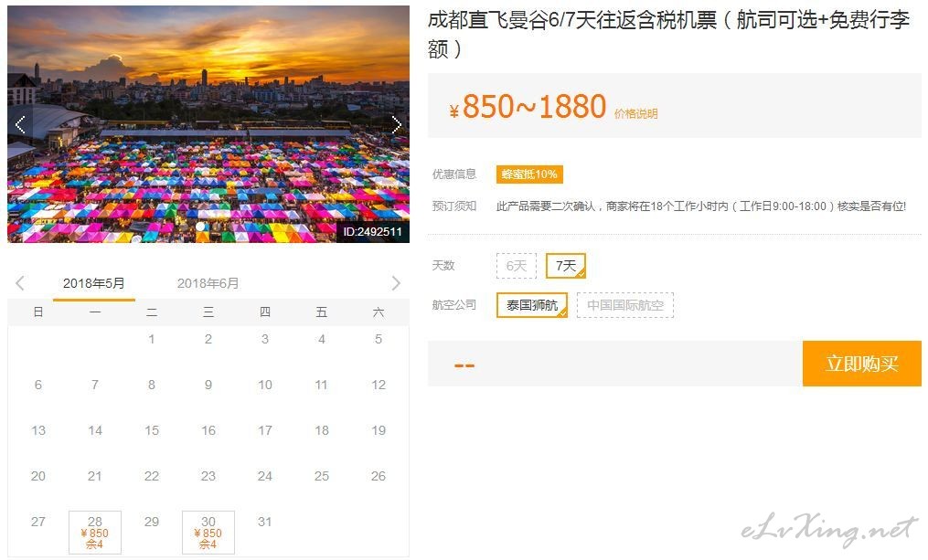This screenshot has height=560, width=928.
Task: Click calendar date 6
Action: tap(37, 385)
